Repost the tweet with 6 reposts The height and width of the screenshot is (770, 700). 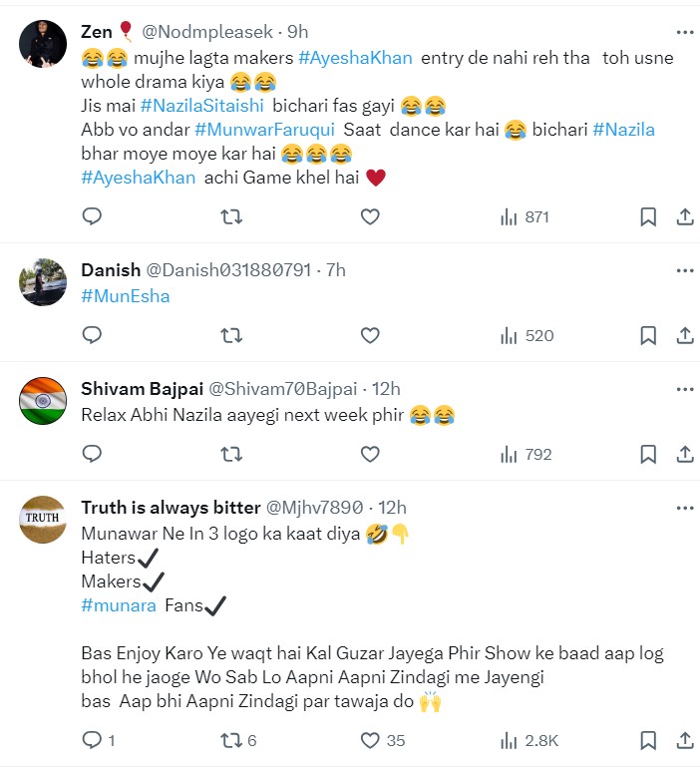231,740
